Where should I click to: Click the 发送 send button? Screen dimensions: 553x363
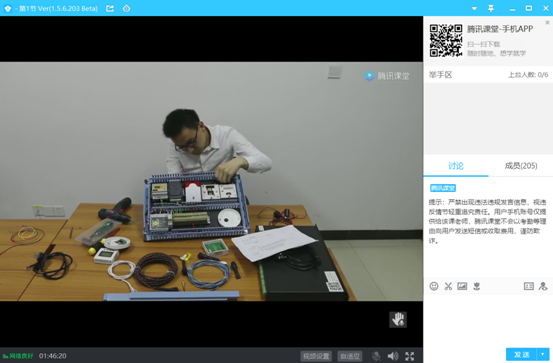pyautogui.click(x=522, y=354)
